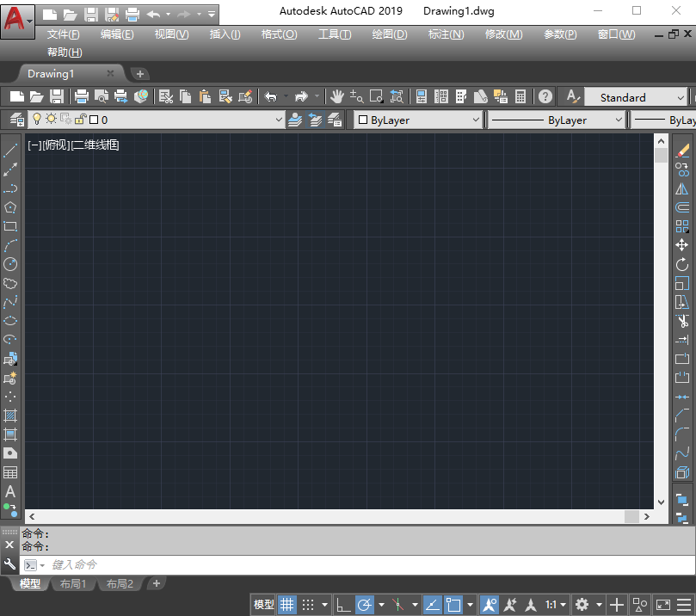
Task: Open the Standard text style dropdown
Action: click(681, 98)
